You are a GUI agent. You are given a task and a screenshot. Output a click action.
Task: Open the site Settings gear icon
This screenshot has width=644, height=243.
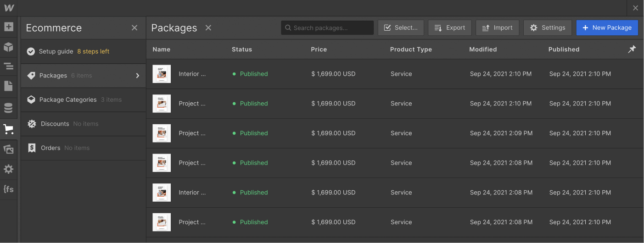click(8, 169)
